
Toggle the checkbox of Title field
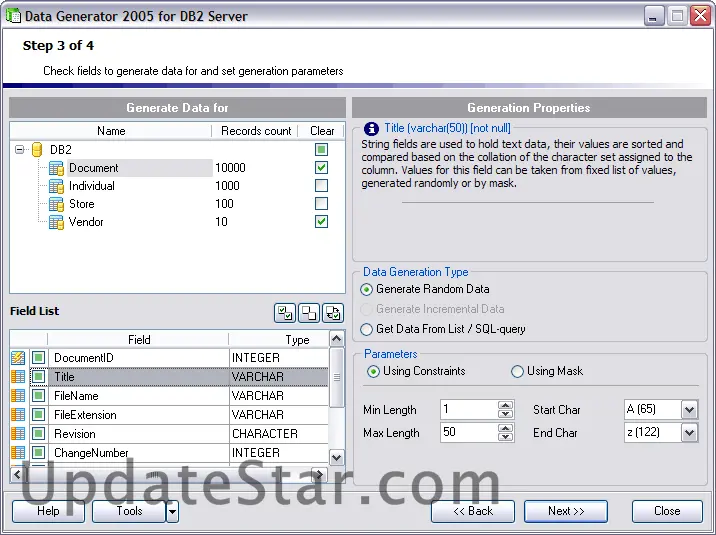tap(38, 377)
